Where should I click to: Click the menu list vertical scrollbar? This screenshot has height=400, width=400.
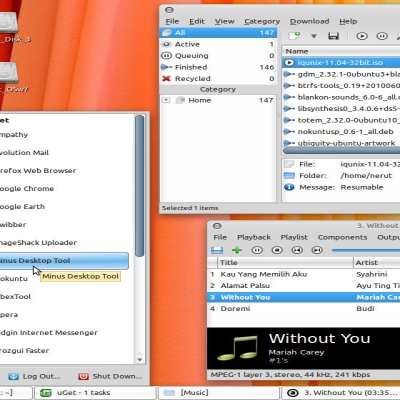tap(140, 186)
